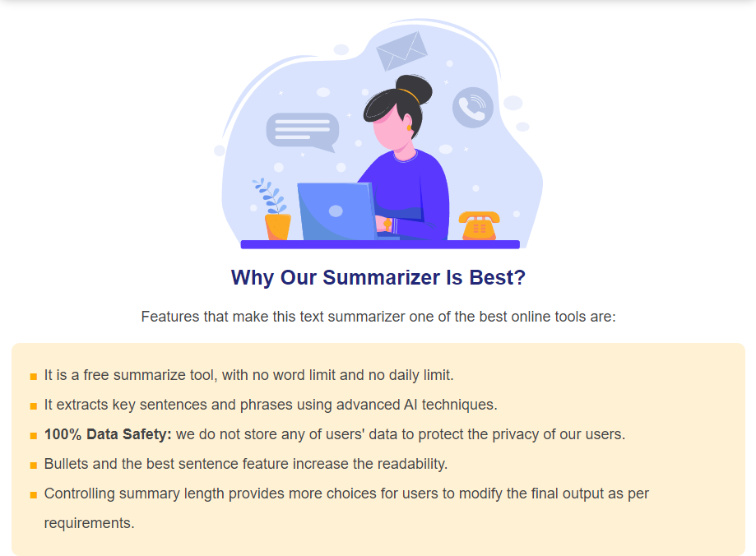Image resolution: width=756 pixels, height=556 pixels.
Task: Click the potted plant illustration
Action: tap(276, 211)
